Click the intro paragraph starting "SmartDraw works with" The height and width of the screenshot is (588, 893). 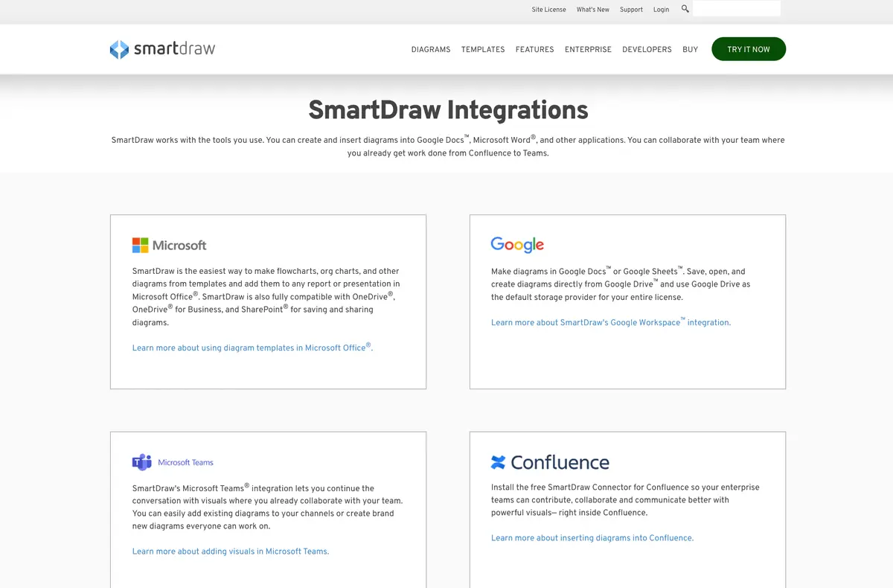(448, 146)
